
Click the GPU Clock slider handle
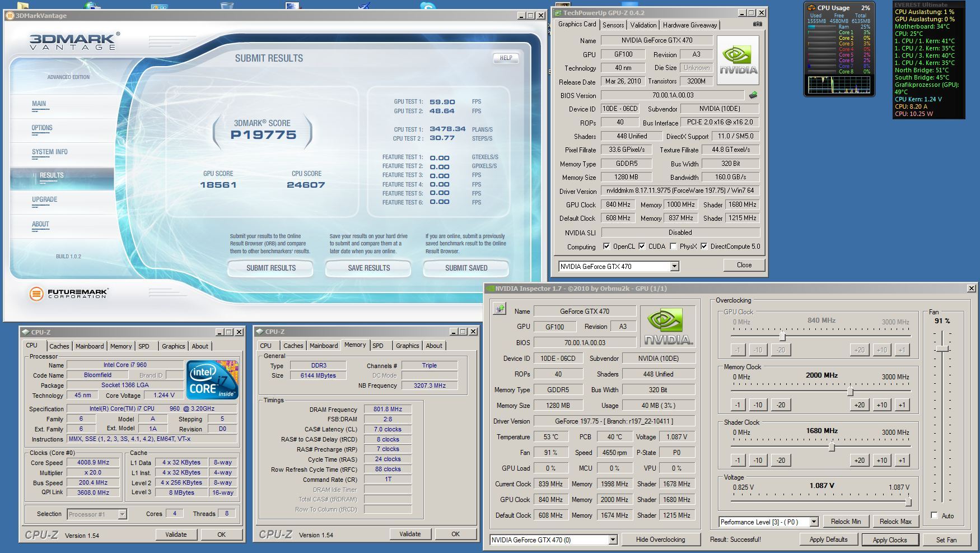point(782,336)
